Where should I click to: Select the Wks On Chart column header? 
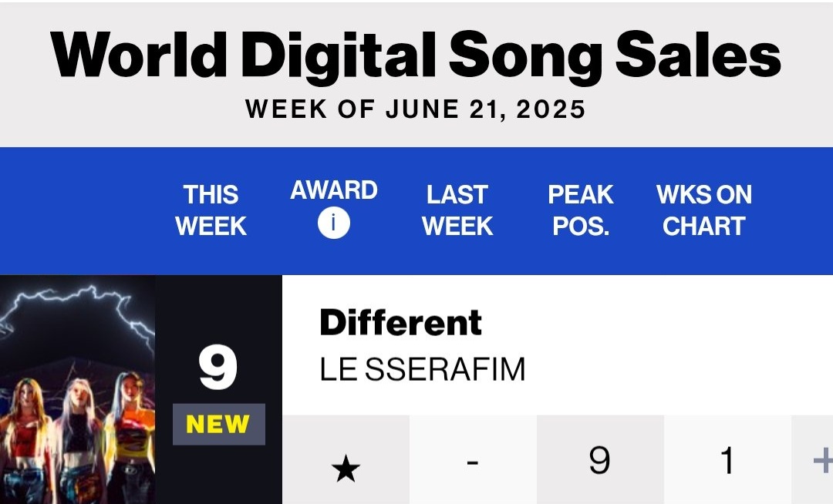[x=704, y=210]
